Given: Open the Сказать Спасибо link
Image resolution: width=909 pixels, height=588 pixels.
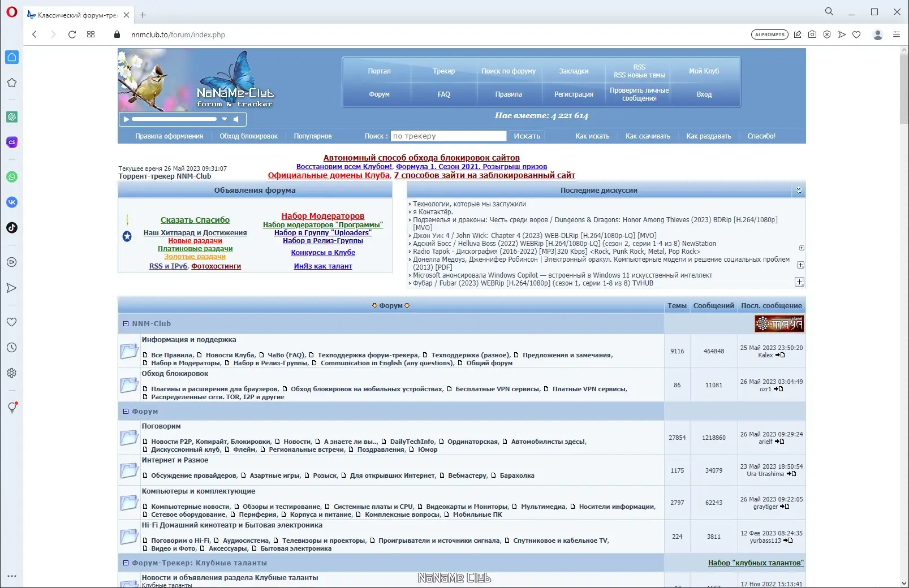Looking at the screenshot, I should (195, 220).
